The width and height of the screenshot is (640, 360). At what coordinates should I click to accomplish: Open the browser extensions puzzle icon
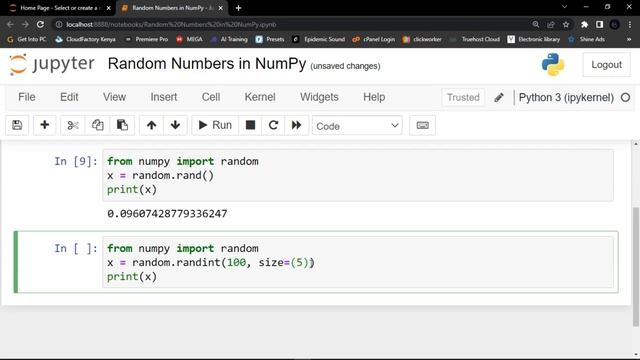(x=584, y=24)
